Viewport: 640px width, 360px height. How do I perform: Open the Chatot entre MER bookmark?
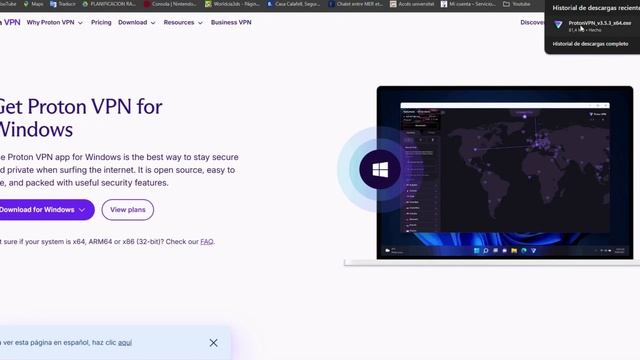[356, 4]
